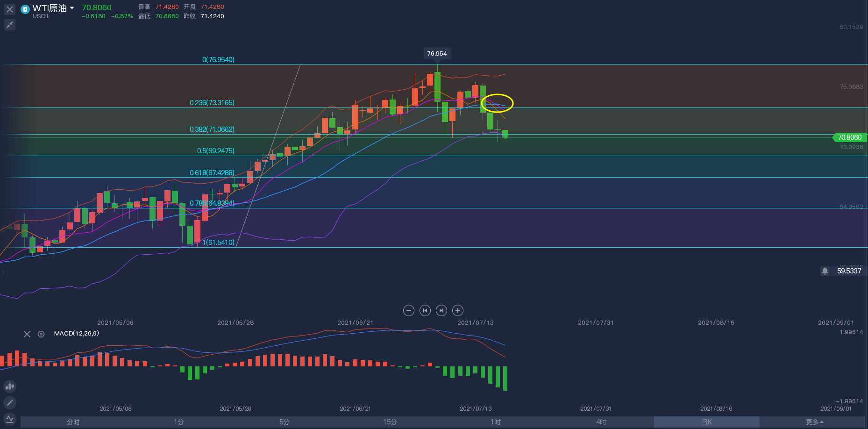The height and width of the screenshot is (429, 868).
Task: Jump to previous bars with skip-back button
Action: click(x=425, y=310)
